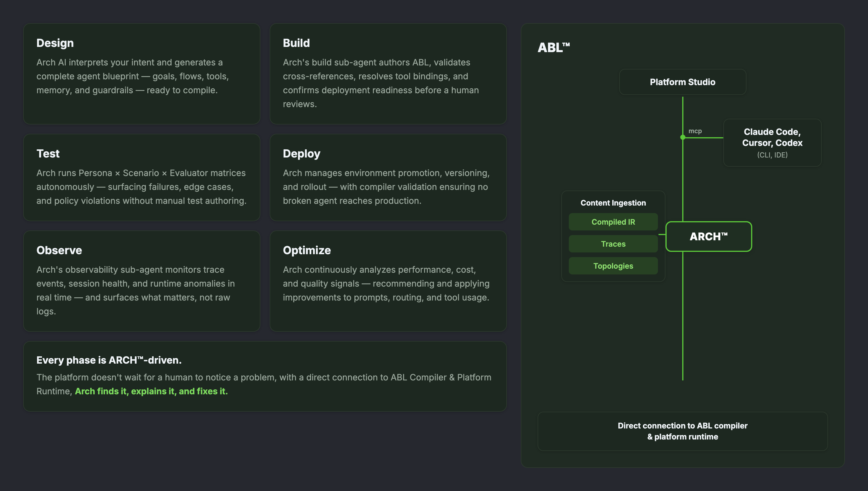The image size is (868, 491).
Task: Click the '(CLI, IDE)' subtitle
Action: click(x=772, y=155)
